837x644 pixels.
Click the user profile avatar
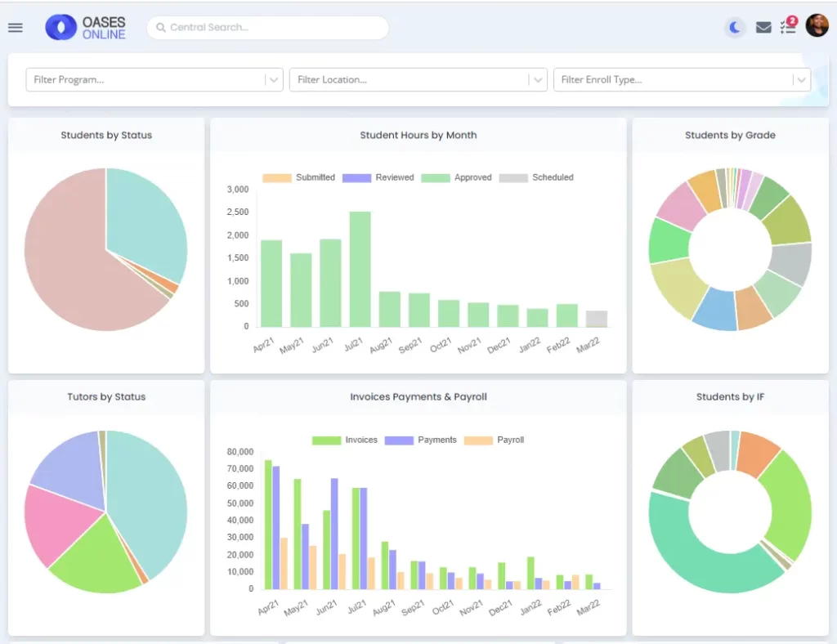(817, 26)
